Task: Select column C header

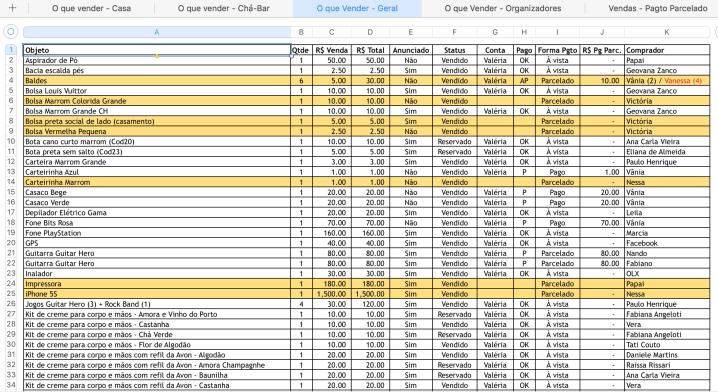Action: click(332, 32)
